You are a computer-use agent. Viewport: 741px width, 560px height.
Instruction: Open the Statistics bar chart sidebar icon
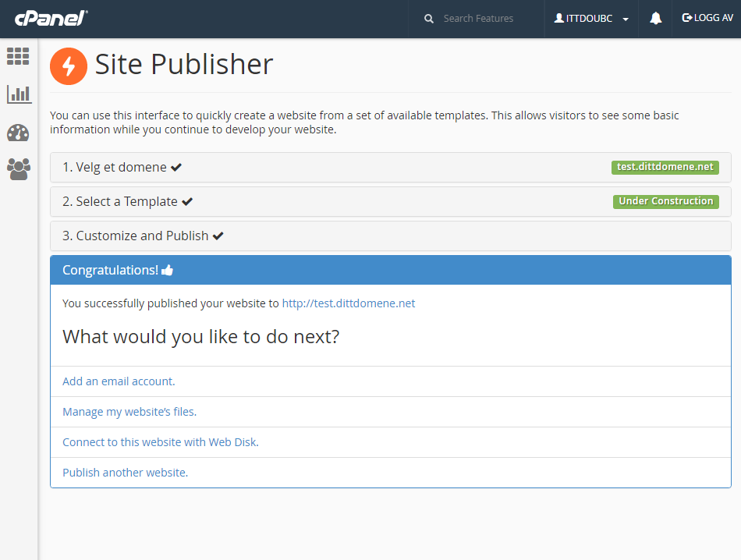tap(19, 94)
